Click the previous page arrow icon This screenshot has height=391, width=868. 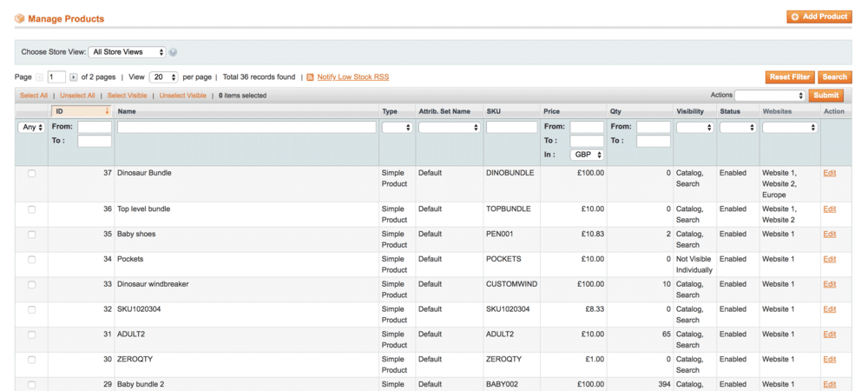tap(40, 77)
